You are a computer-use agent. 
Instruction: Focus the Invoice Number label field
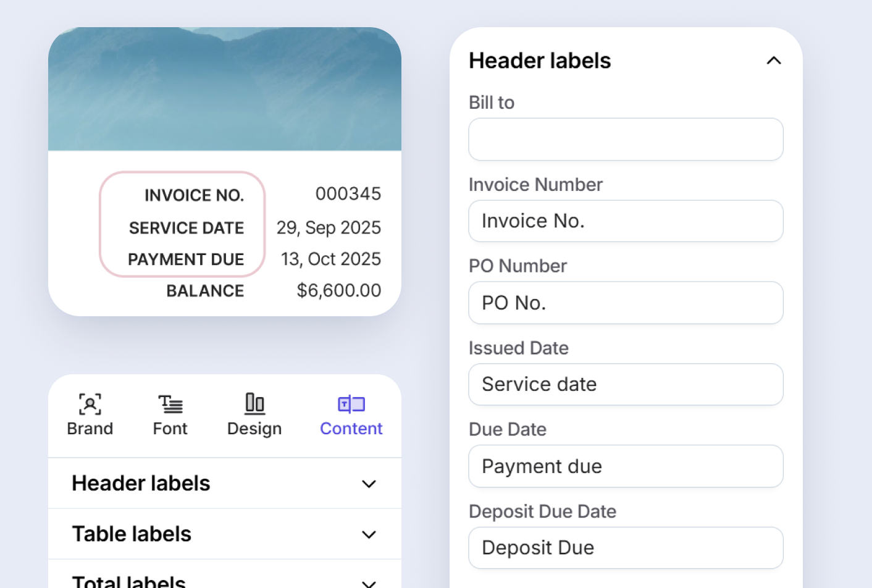pyautogui.click(x=626, y=221)
